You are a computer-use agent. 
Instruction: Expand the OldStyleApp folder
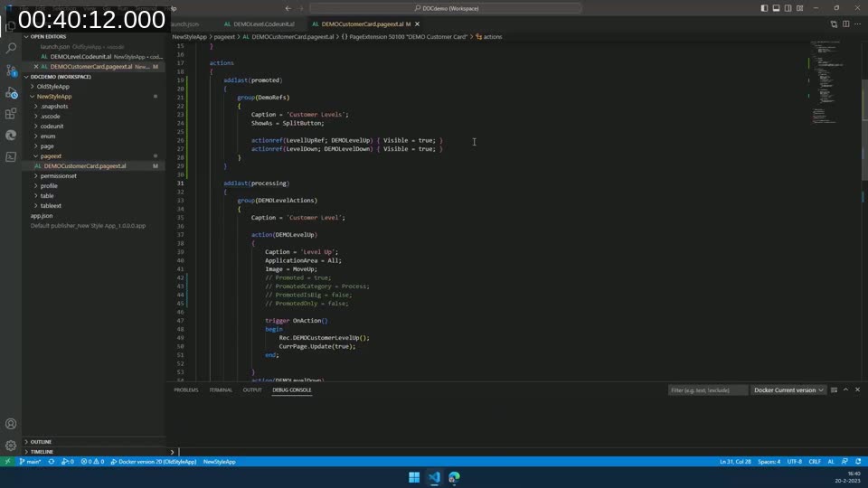click(52, 87)
